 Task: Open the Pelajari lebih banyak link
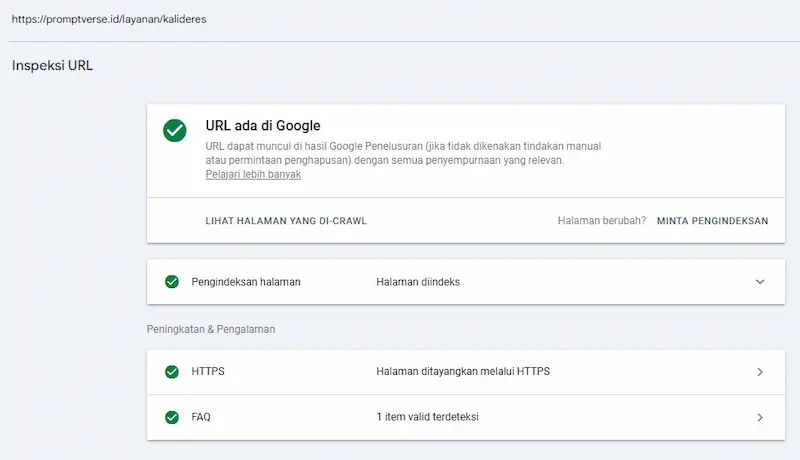pyautogui.click(x=253, y=174)
